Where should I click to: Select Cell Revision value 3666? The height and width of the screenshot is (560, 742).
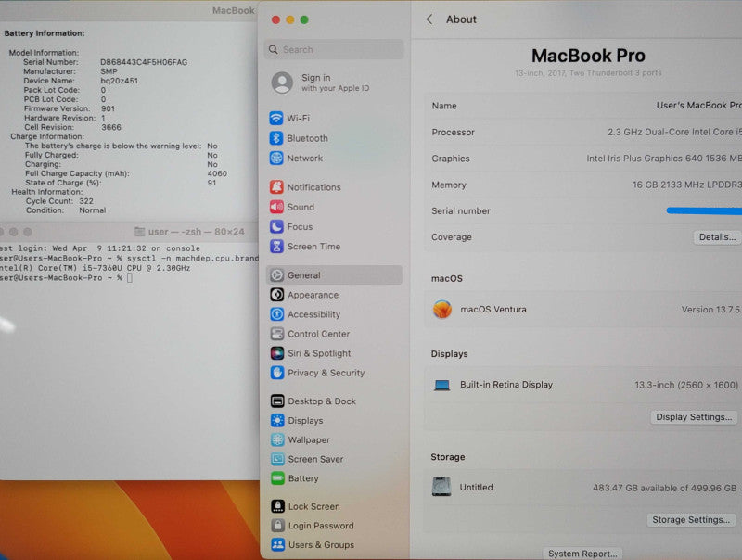(111, 127)
